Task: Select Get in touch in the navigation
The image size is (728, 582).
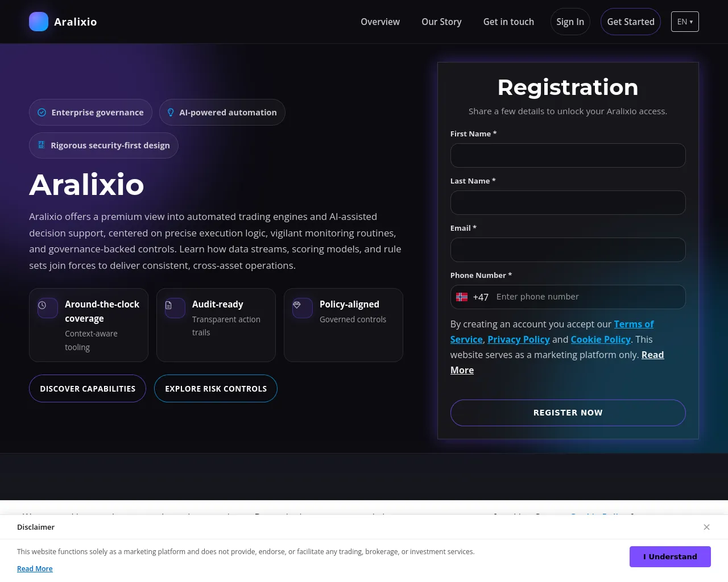Action: point(508,22)
